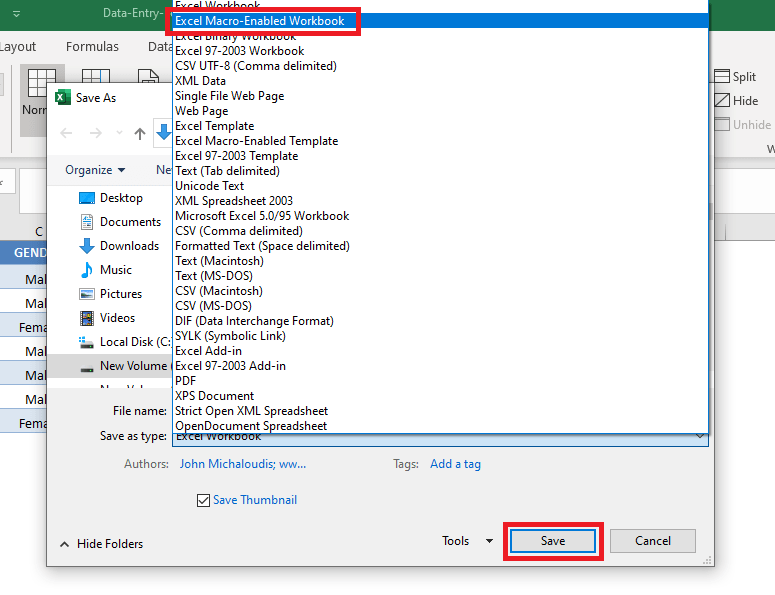Screen dimensions: 775x595
Task: Select Local Disk (C:) drive
Action: [x=125, y=342]
